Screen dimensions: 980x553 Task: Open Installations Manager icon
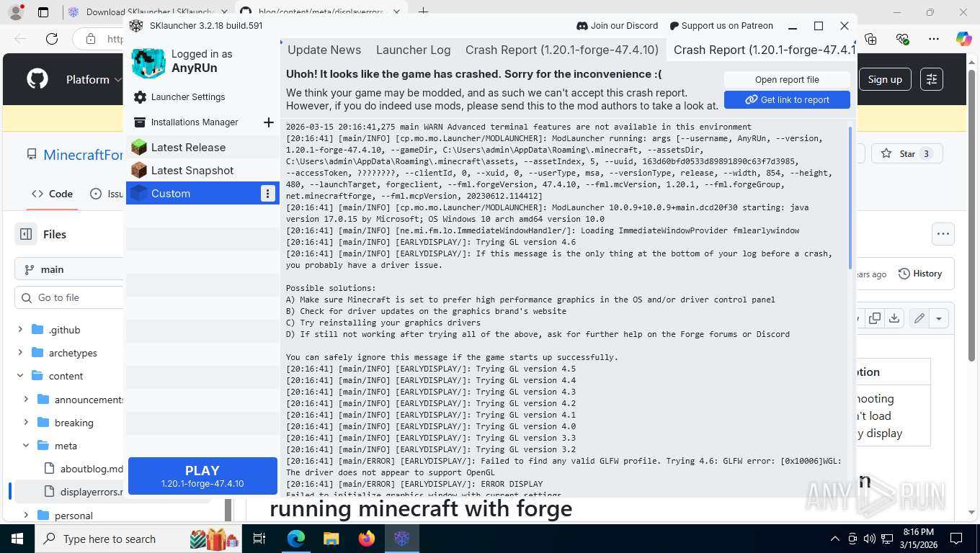[140, 122]
